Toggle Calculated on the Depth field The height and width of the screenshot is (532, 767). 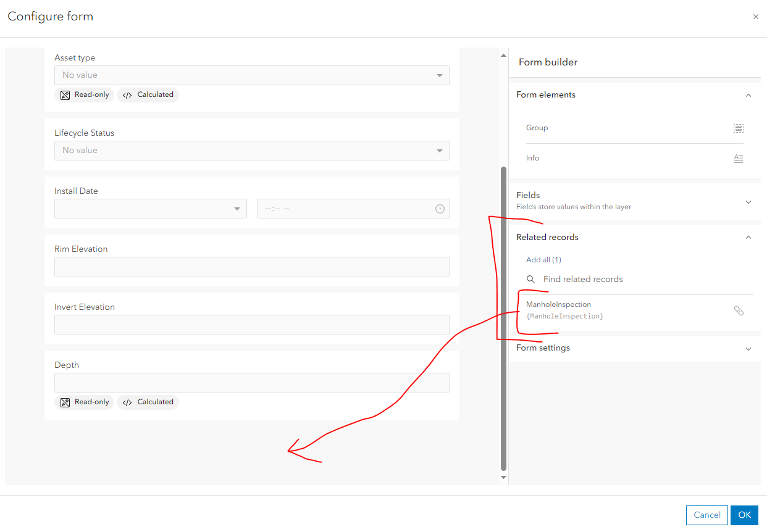click(148, 402)
